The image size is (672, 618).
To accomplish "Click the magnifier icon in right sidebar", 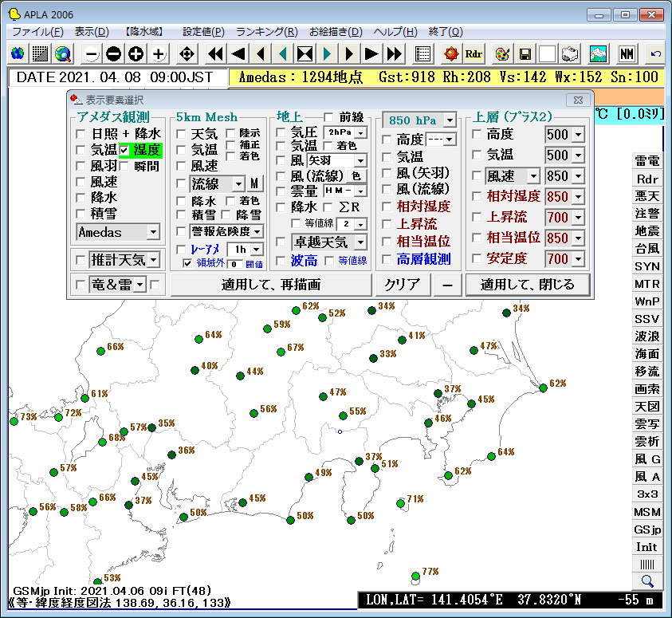I will 647,581.
